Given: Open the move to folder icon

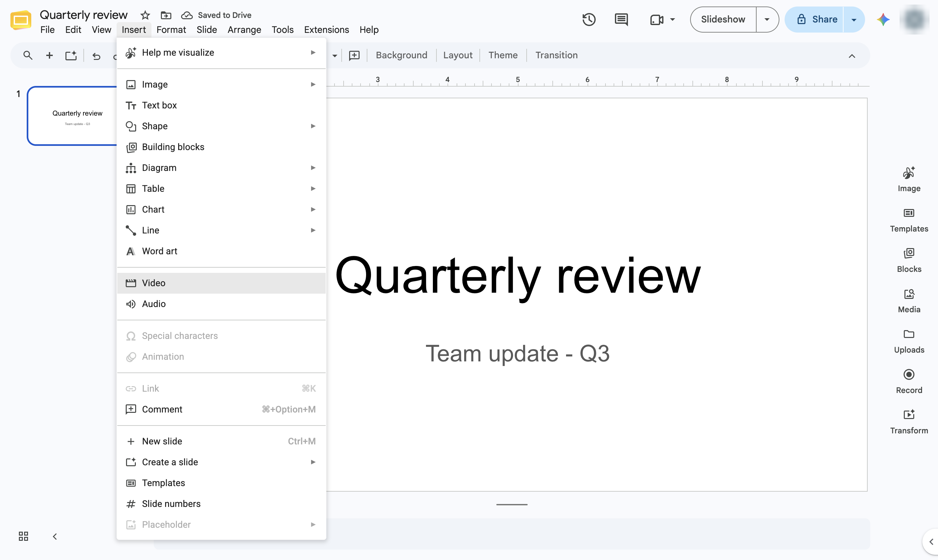Looking at the screenshot, I should click(166, 15).
